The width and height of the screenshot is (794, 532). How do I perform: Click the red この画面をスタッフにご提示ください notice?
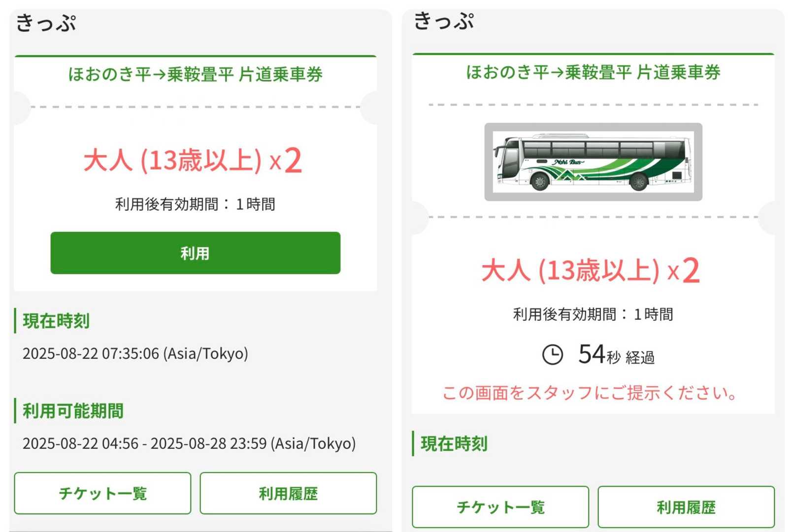coord(590,393)
